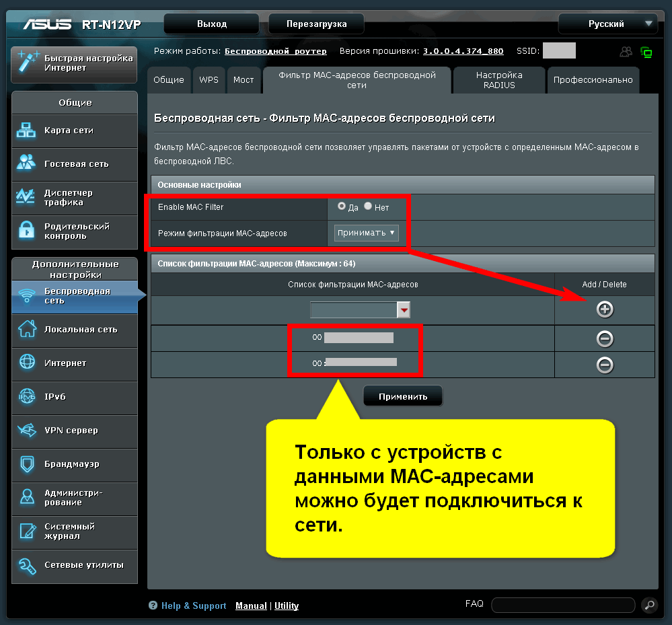Screen dimensions: 672x625
Task: Open Брандмауэр firewall settings
Action: [x=74, y=464]
